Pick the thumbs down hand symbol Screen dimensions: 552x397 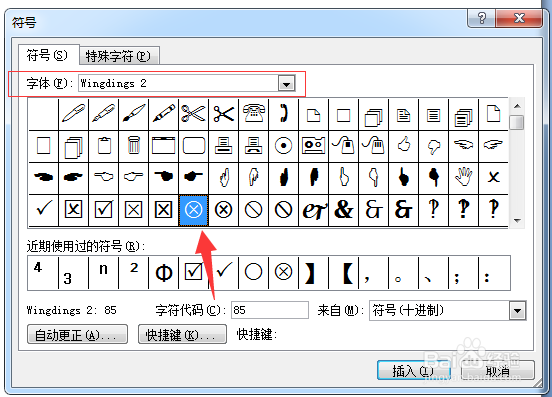[433, 146]
